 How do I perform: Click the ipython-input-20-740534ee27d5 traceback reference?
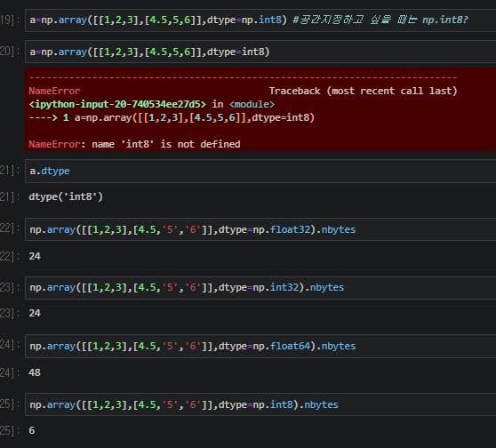coord(117,104)
